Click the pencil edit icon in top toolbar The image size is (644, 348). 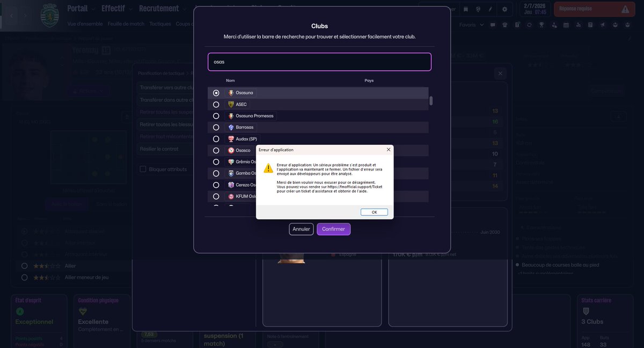(490, 9)
